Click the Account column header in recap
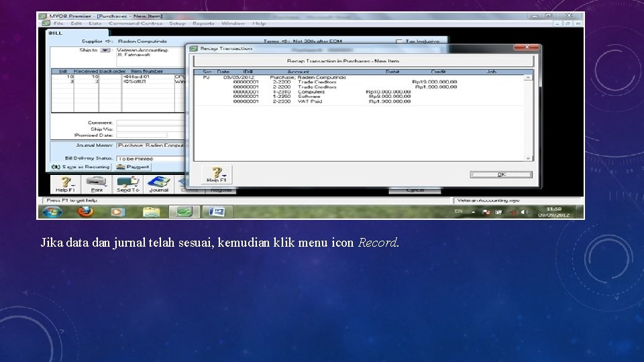 click(x=298, y=72)
